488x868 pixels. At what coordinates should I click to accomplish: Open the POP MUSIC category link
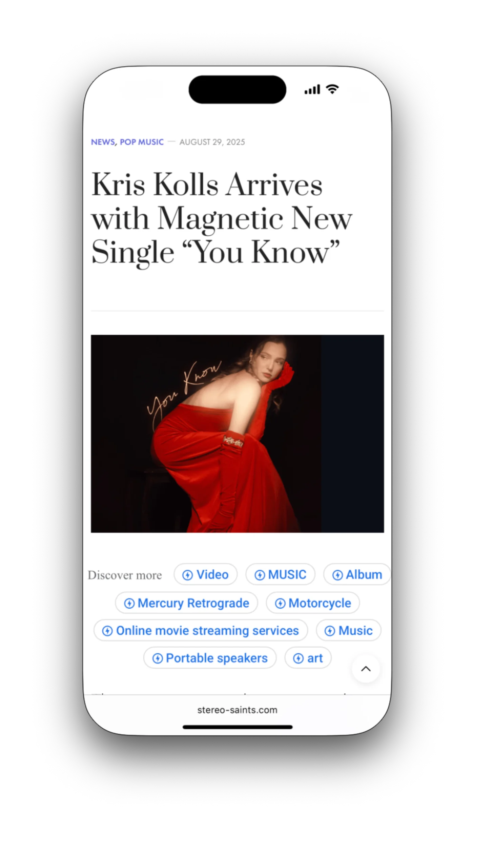[142, 142]
